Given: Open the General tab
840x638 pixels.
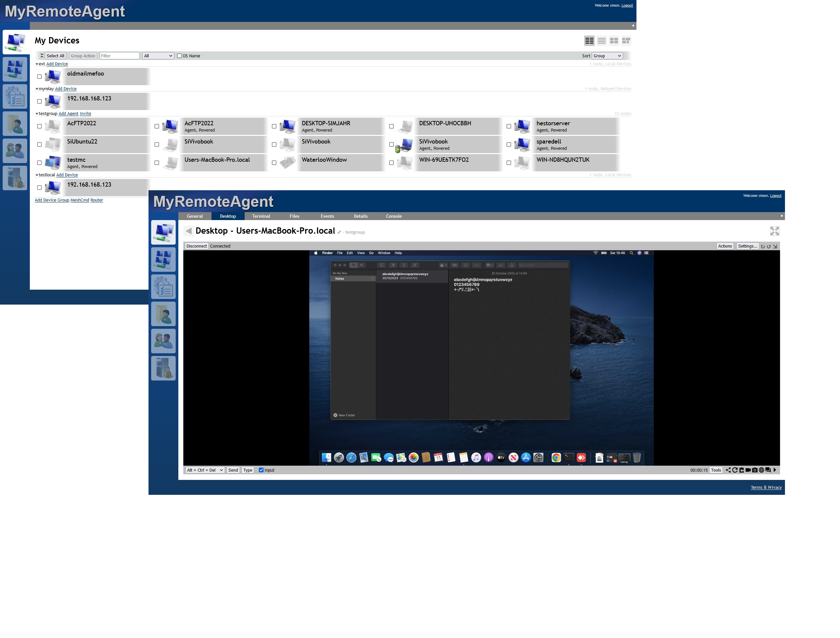Looking at the screenshot, I should (x=195, y=216).
